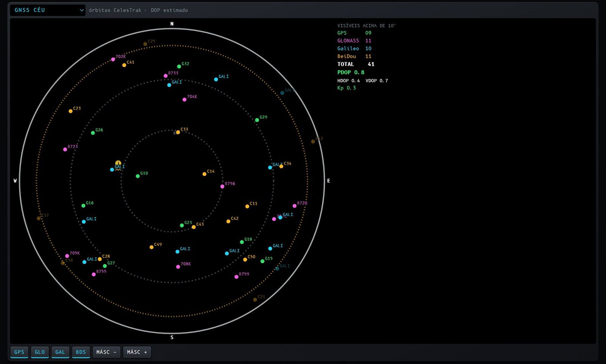Click GLONASS R723 marker

65,150
